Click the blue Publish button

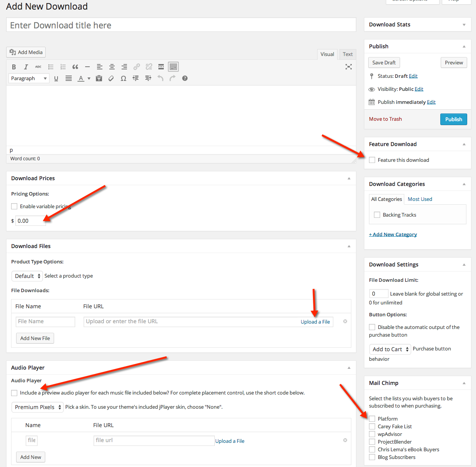coord(453,119)
